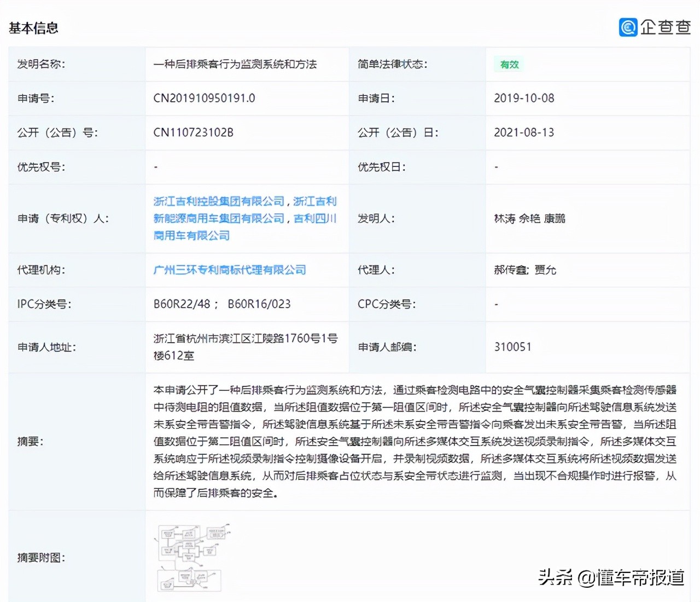
Task: Click the 企查查 logo icon
Action: coord(628,27)
